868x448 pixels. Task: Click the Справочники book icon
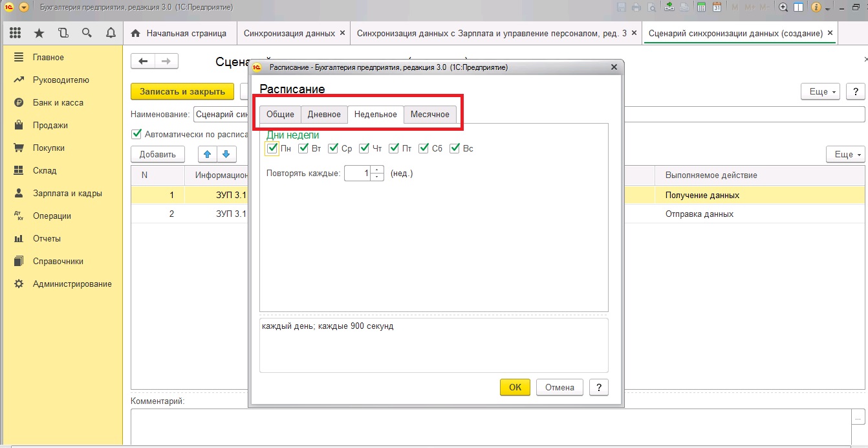click(x=19, y=261)
